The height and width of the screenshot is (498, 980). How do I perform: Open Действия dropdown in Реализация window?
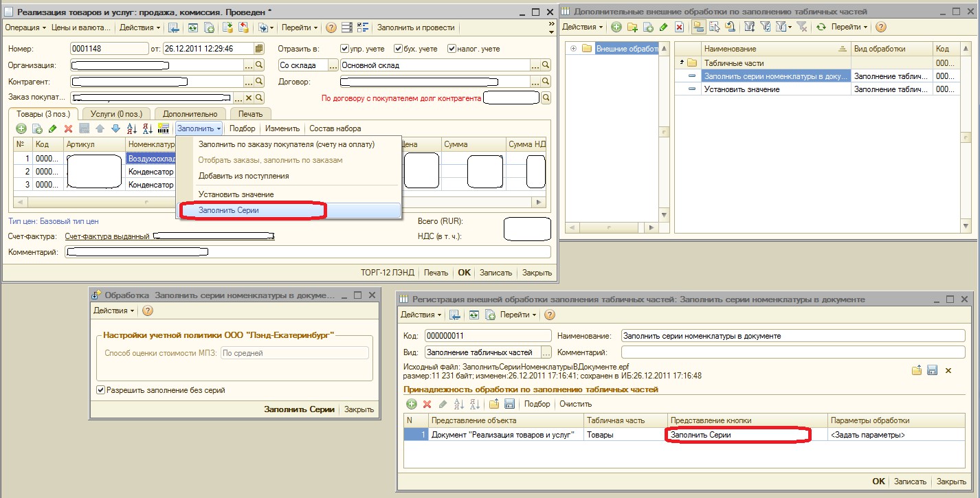pyautogui.click(x=140, y=27)
